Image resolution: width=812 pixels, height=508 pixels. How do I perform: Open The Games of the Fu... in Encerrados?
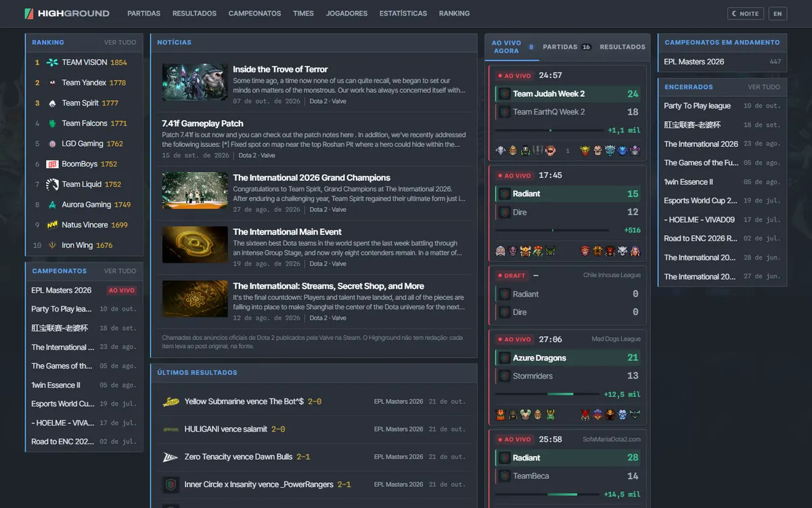tap(722, 163)
